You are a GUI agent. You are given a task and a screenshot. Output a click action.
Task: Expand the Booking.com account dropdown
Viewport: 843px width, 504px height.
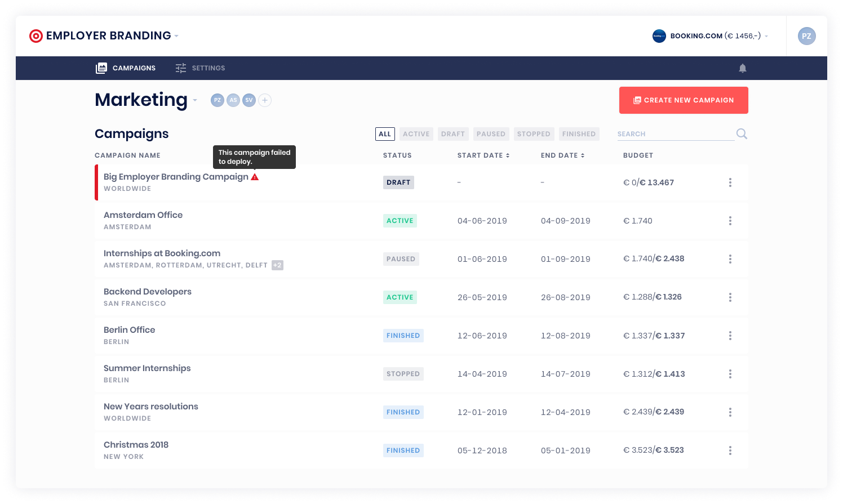coord(766,36)
